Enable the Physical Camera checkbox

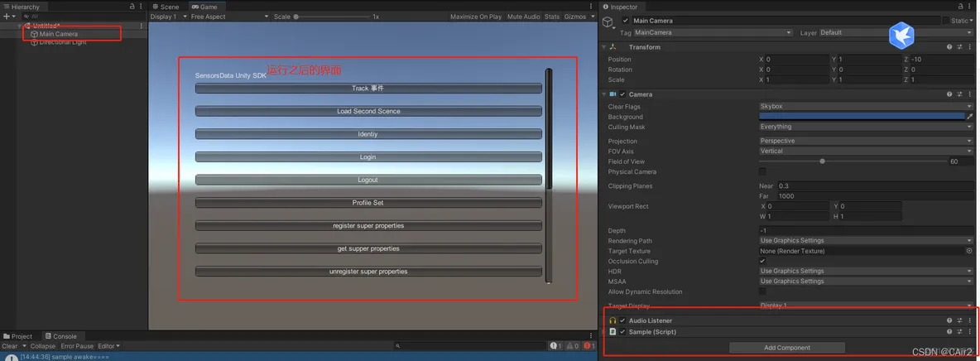[x=761, y=171]
